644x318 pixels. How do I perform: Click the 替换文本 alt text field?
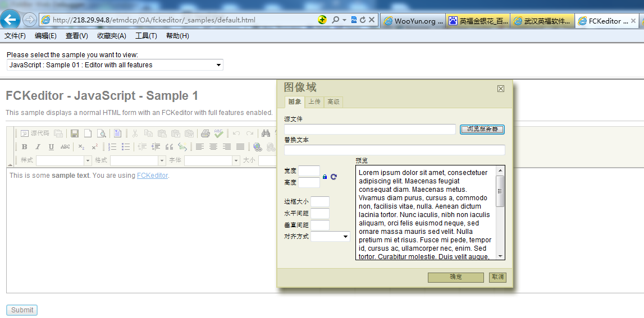395,150
